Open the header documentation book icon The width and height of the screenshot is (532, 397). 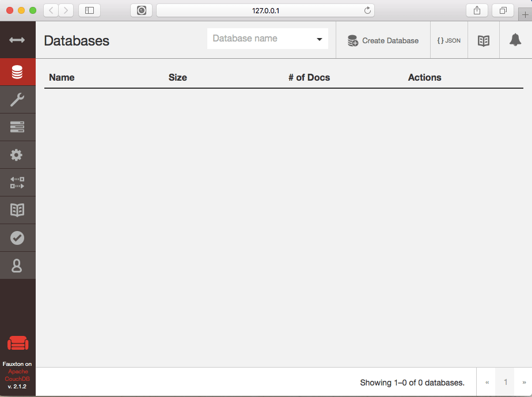coord(484,40)
